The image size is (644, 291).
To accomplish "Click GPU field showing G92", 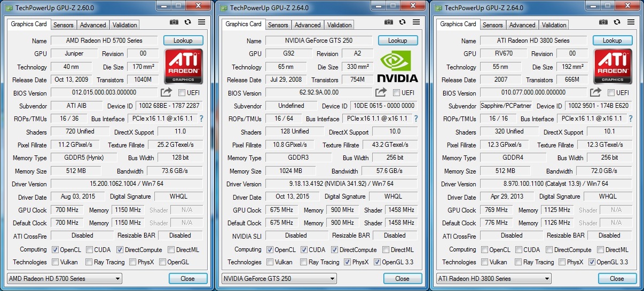I will [289, 54].
